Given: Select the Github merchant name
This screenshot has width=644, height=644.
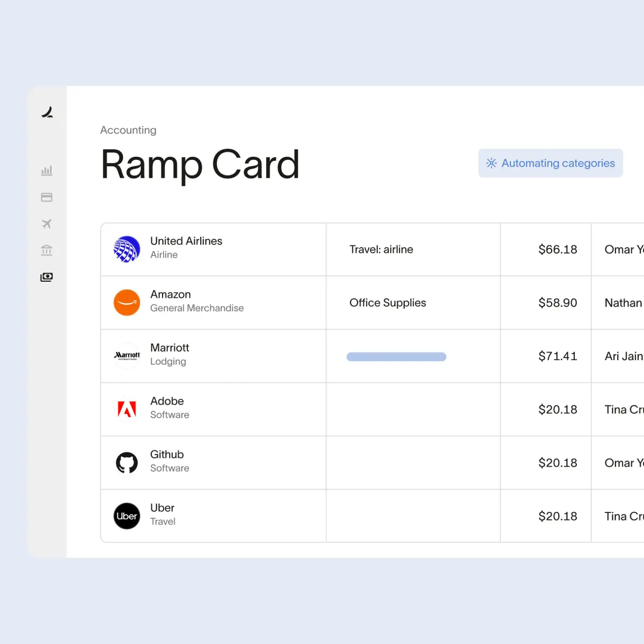Looking at the screenshot, I should point(167,455).
